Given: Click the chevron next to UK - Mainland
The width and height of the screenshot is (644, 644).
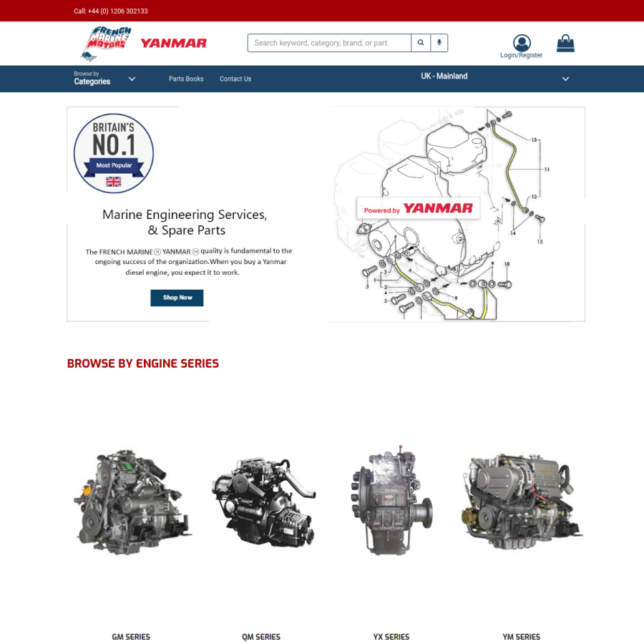Looking at the screenshot, I should (x=565, y=79).
